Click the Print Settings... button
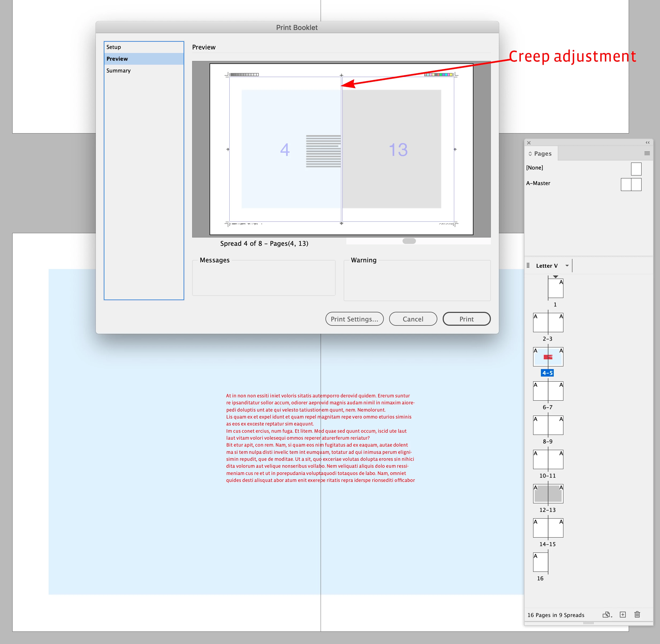660x644 pixels. point(354,319)
